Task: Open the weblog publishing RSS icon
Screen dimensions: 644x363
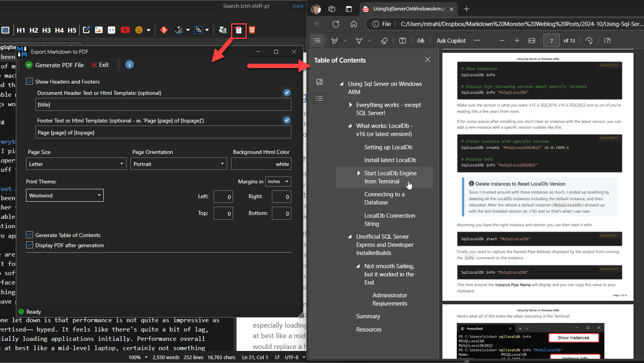Action: tap(198, 30)
